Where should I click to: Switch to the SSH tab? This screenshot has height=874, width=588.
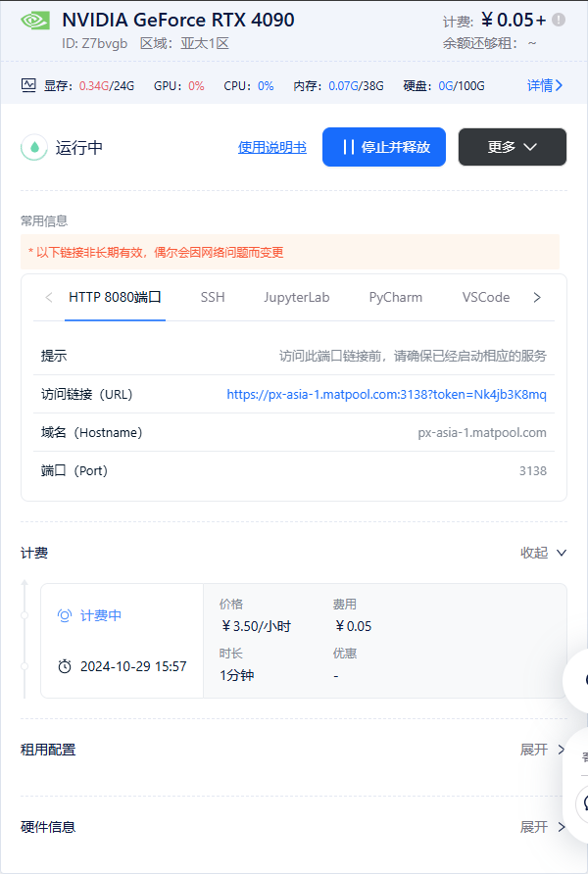(213, 297)
